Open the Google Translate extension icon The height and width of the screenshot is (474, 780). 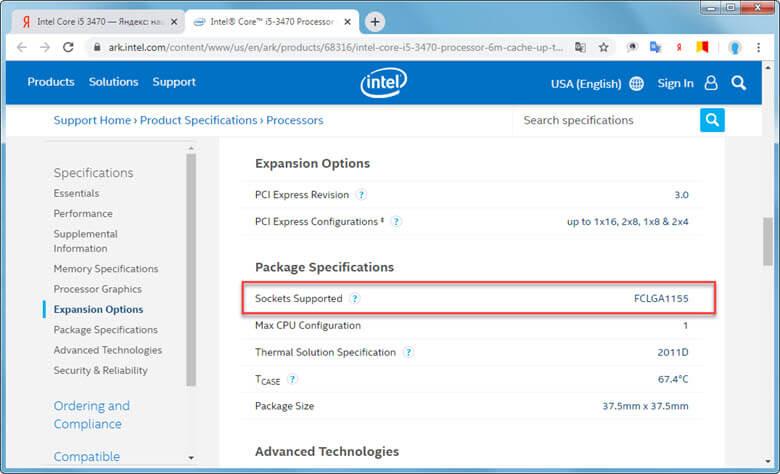tap(655, 47)
